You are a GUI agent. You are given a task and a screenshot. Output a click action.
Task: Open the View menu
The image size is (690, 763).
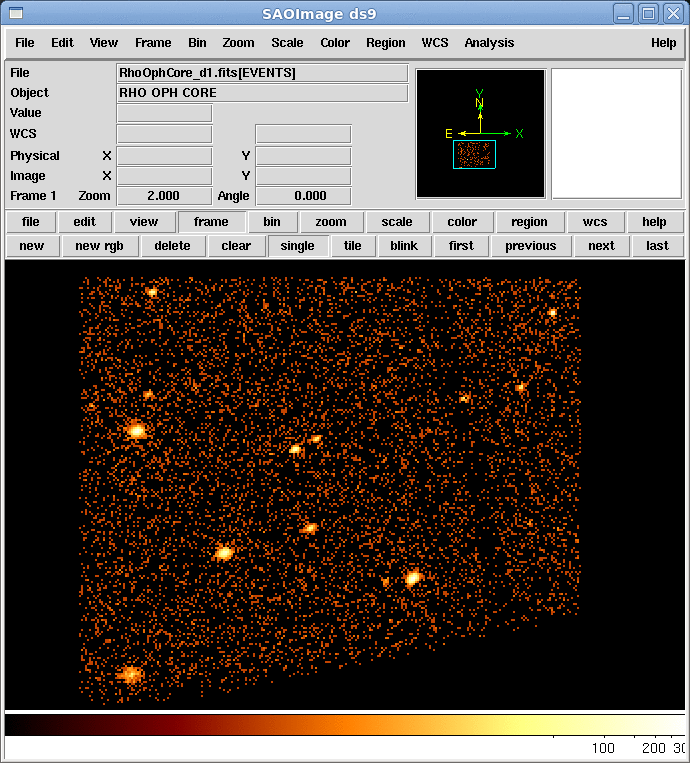104,43
